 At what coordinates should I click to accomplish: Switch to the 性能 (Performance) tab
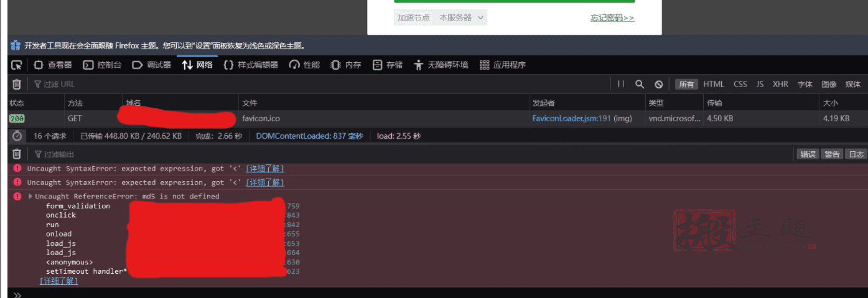pos(304,65)
